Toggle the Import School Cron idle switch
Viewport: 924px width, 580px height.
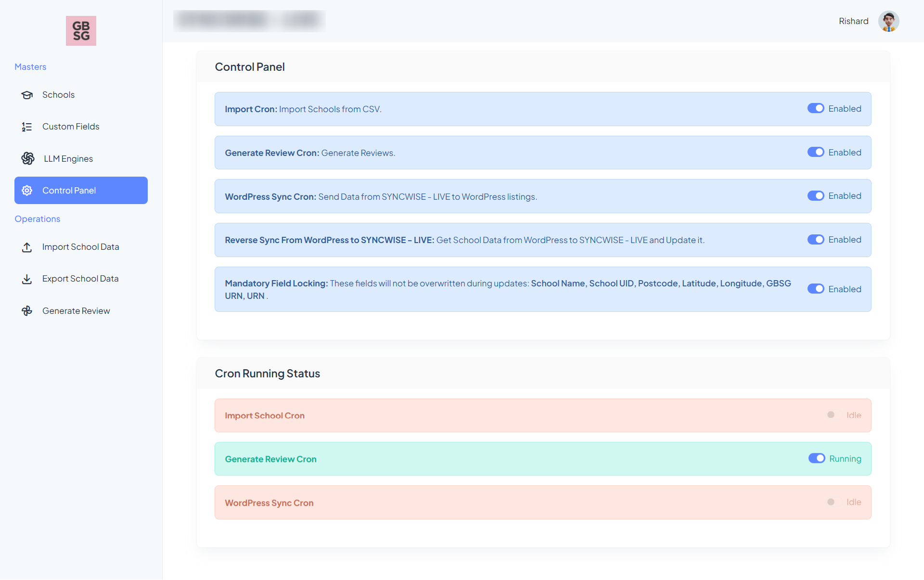coord(834,415)
